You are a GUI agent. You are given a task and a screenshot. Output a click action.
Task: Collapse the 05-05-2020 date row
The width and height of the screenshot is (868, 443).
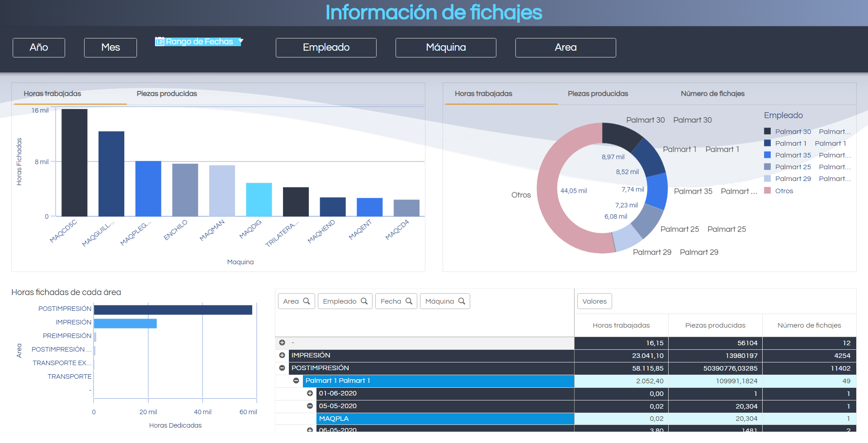(310, 406)
